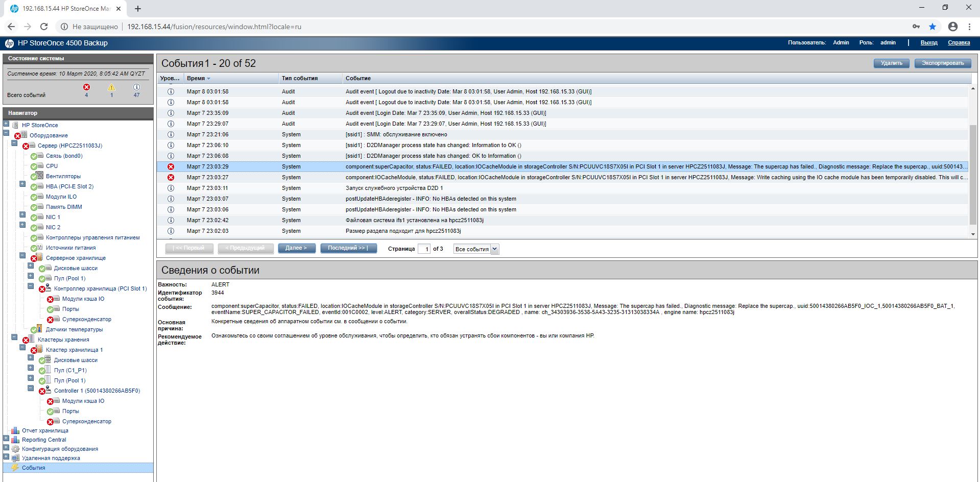Expand the NIC 1 tree node
980x482 pixels.
(22, 215)
